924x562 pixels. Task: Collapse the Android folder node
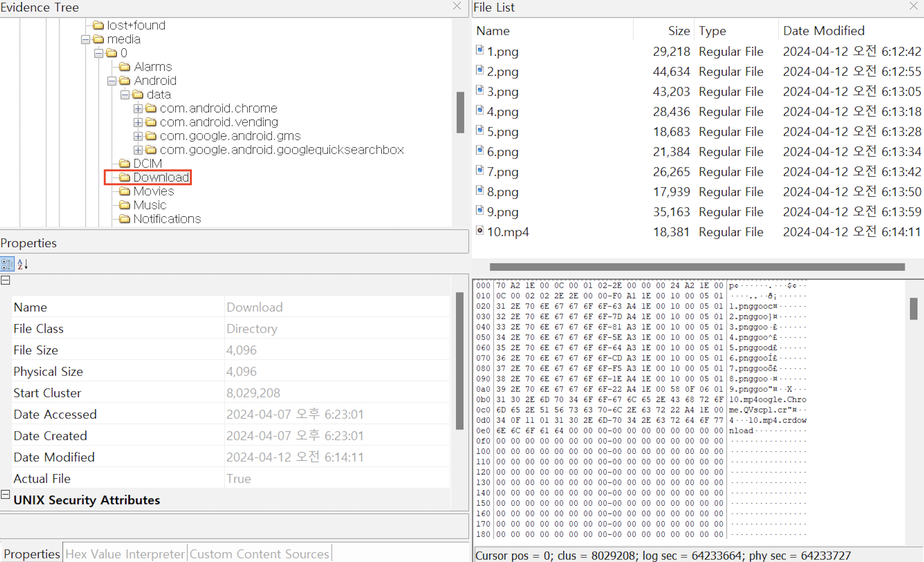112,81
